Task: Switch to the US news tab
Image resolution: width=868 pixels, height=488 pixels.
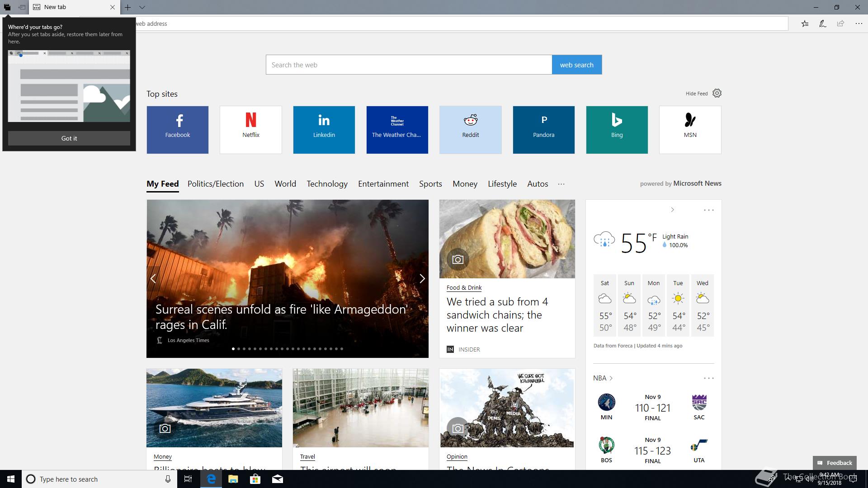Action: tap(259, 184)
